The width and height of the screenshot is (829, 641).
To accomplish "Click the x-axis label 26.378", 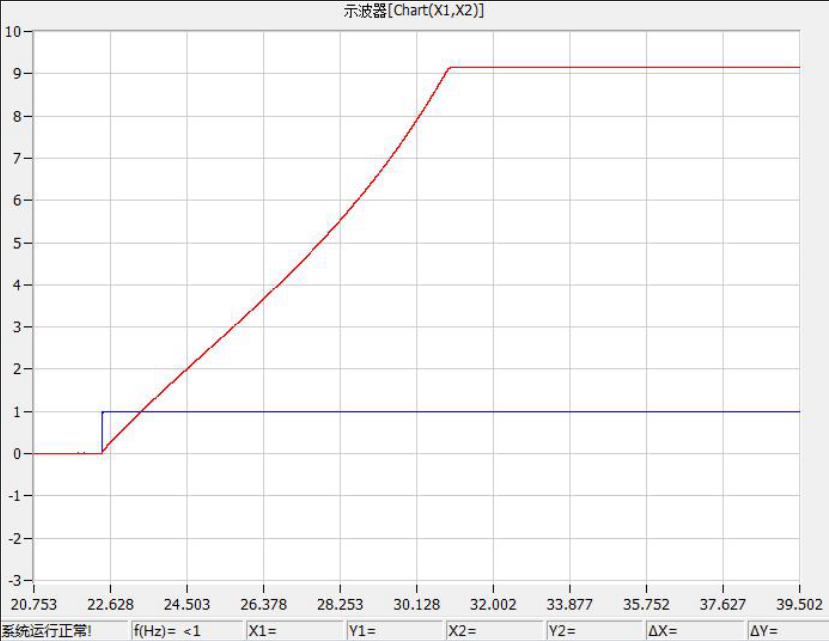I will pyautogui.click(x=262, y=603).
